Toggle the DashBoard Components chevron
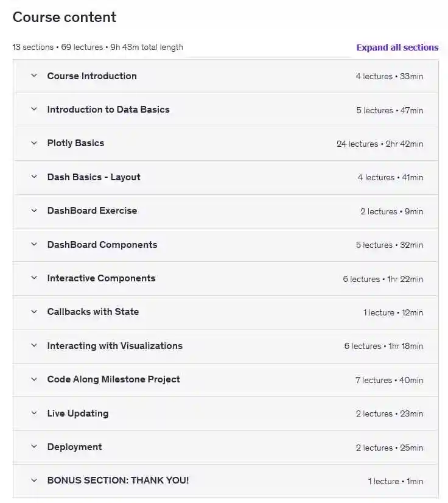448x503 pixels. coord(34,245)
